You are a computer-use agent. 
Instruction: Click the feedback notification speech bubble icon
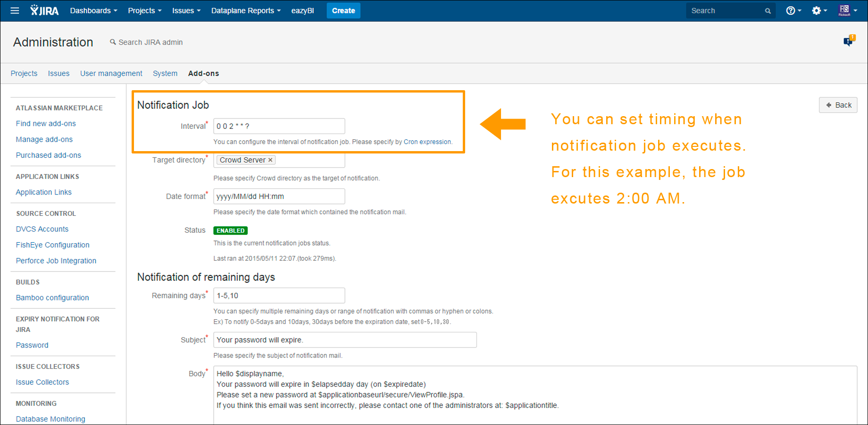[x=849, y=41]
